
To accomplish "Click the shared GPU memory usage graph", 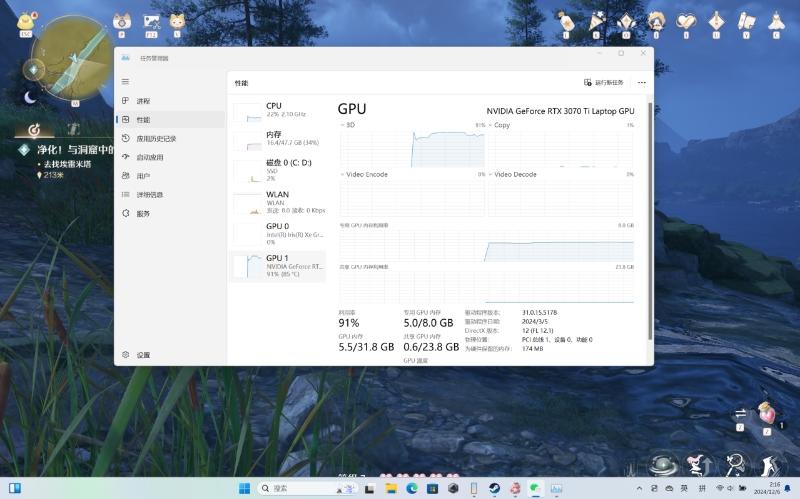I will pos(487,287).
